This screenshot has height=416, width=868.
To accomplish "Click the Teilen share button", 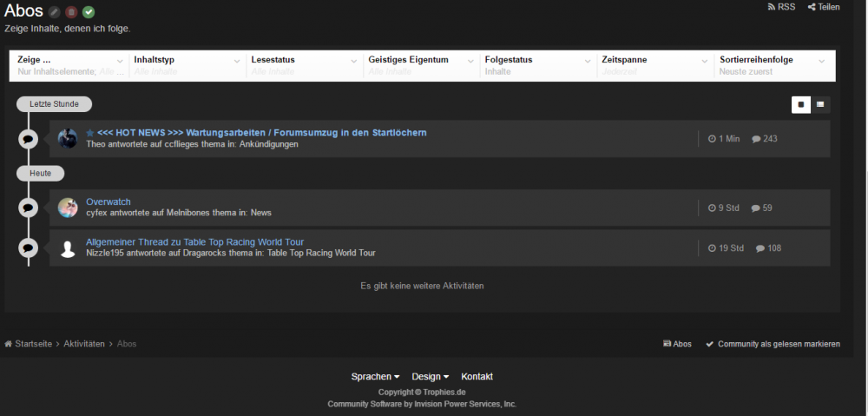I will [824, 7].
